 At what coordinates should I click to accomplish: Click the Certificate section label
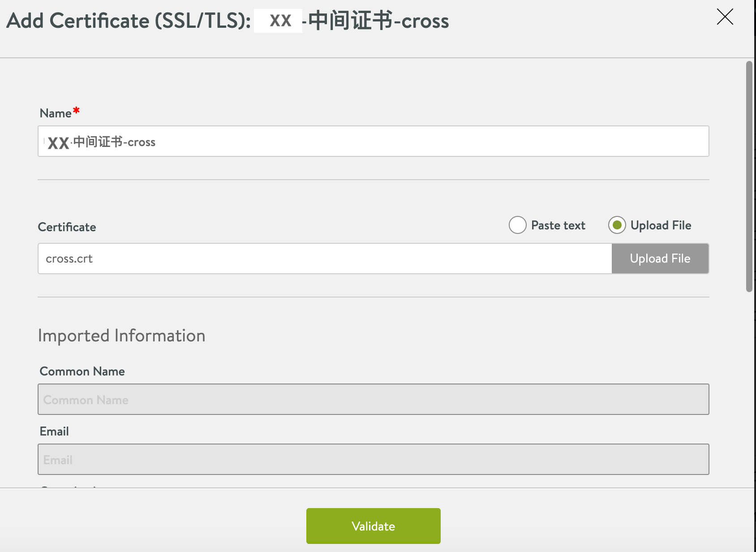tap(67, 227)
